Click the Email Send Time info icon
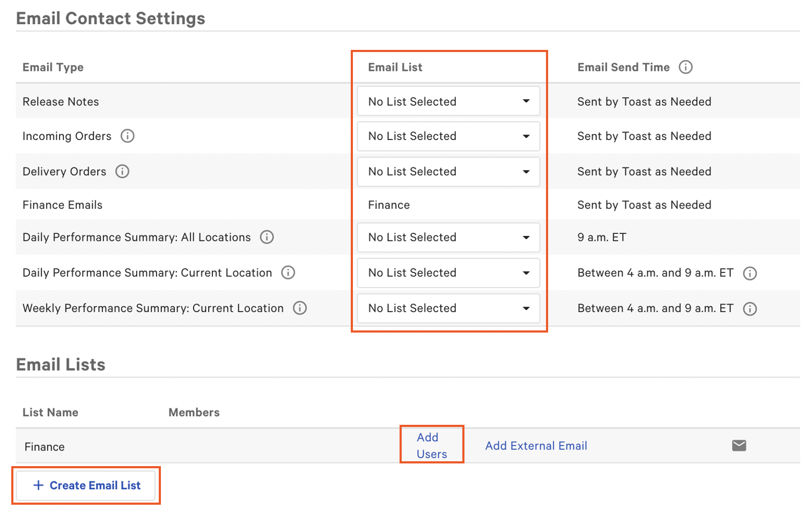This screenshot has width=812, height=516. pos(686,67)
